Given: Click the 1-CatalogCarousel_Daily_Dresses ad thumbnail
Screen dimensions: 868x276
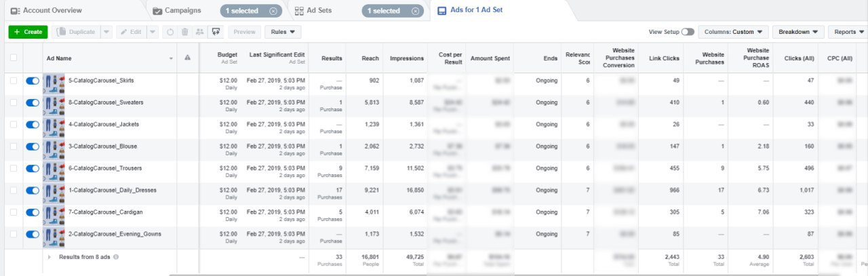Looking at the screenshot, I should point(54,191).
